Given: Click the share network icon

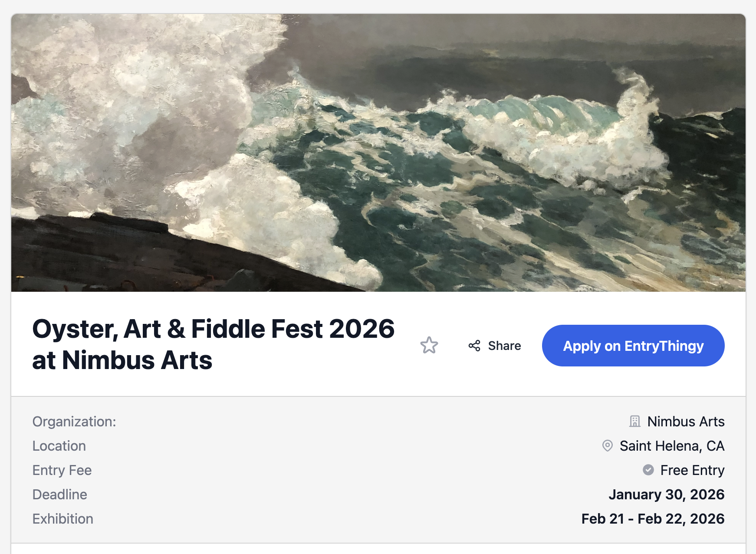Looking at the screenshot, I should click(x=474, y=346).
